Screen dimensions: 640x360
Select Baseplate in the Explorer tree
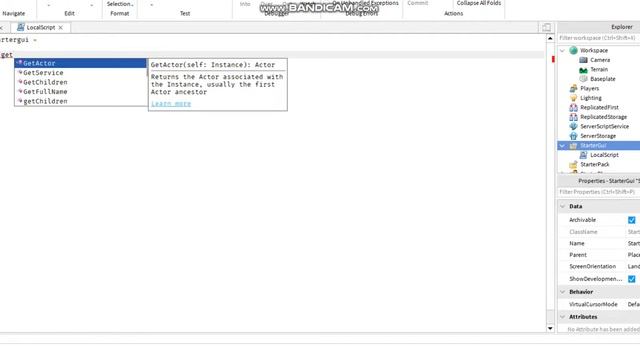click(602, 79)
